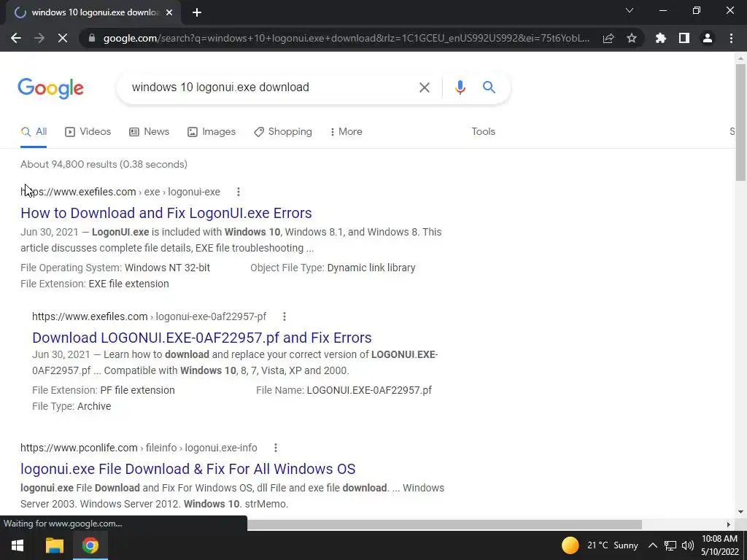The image size is (747, 560).
Task: Go to the Google logo homepage
Action: coord(51,88)
